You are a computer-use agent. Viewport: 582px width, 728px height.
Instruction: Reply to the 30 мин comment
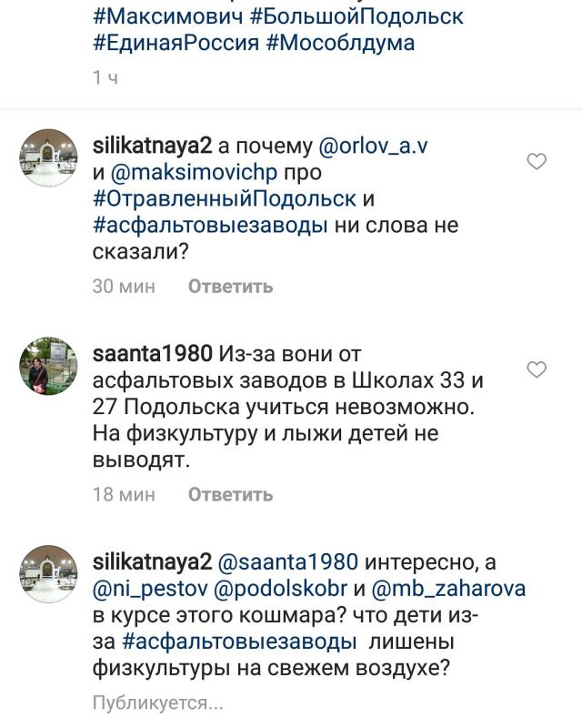pyautogui.click(x=230, y=286)
